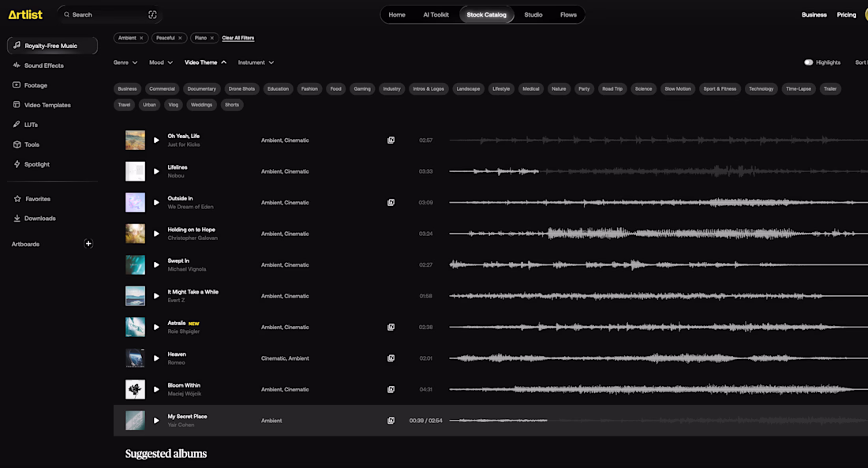Open the visual search icon in search bar
The image size is (868, 468).
click(x=153, y=15)
